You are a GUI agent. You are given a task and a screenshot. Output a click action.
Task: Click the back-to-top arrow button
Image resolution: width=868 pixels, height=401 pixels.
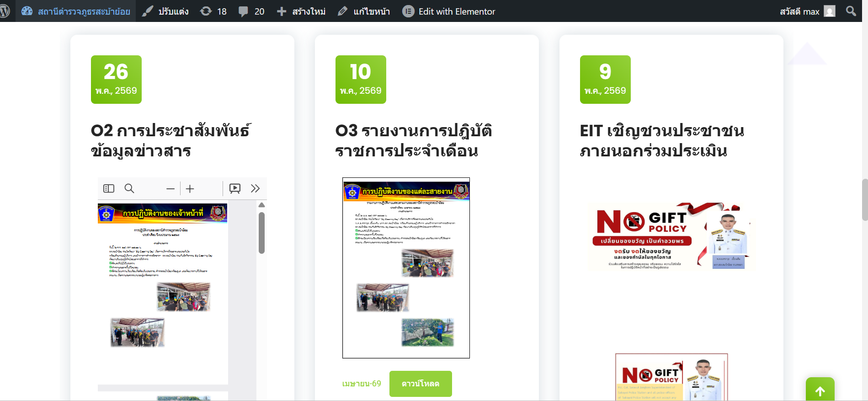[x=820, y=390]
